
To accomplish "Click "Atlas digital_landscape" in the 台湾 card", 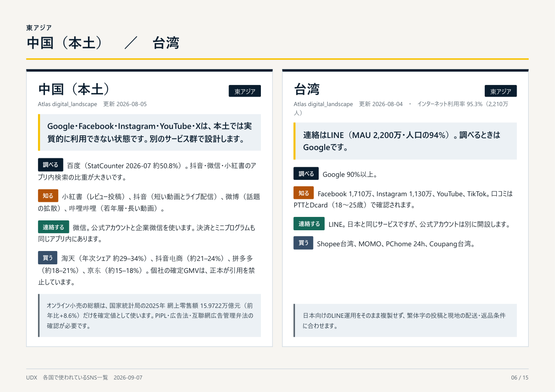I will (323, 104).
